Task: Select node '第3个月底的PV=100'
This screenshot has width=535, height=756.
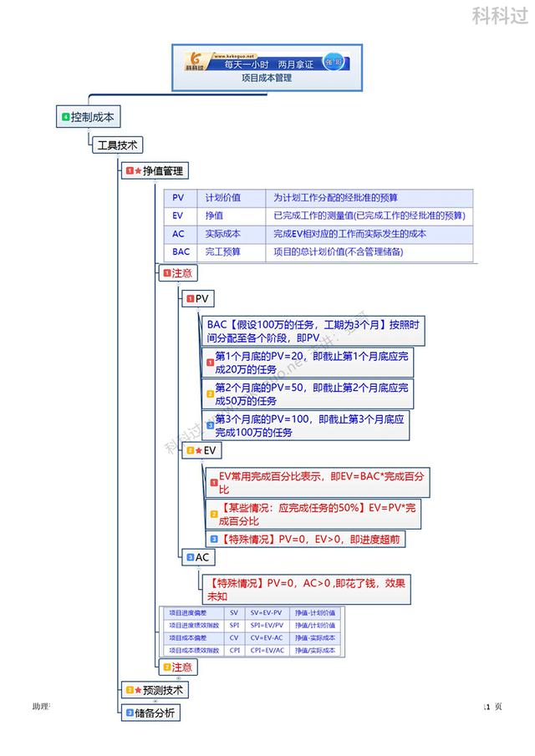Action: 305,425
